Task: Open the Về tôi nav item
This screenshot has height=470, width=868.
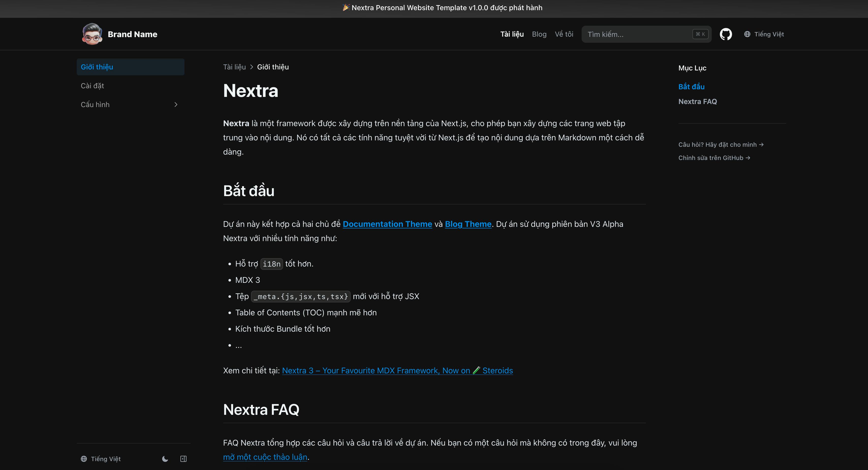Action: pyautogui.click(x=564, y=34)
